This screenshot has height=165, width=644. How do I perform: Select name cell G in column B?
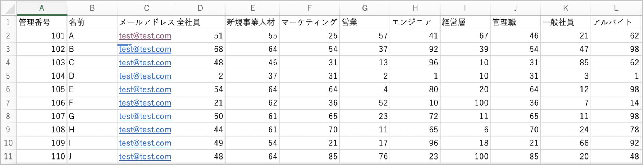click(92, 116)
